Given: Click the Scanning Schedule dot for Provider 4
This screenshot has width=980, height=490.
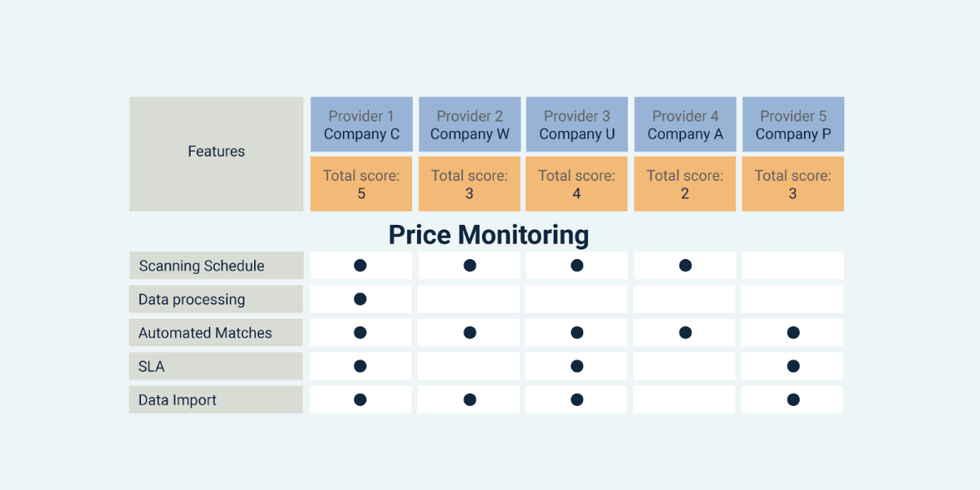Looking at the screenshot, I should (685, 265).
